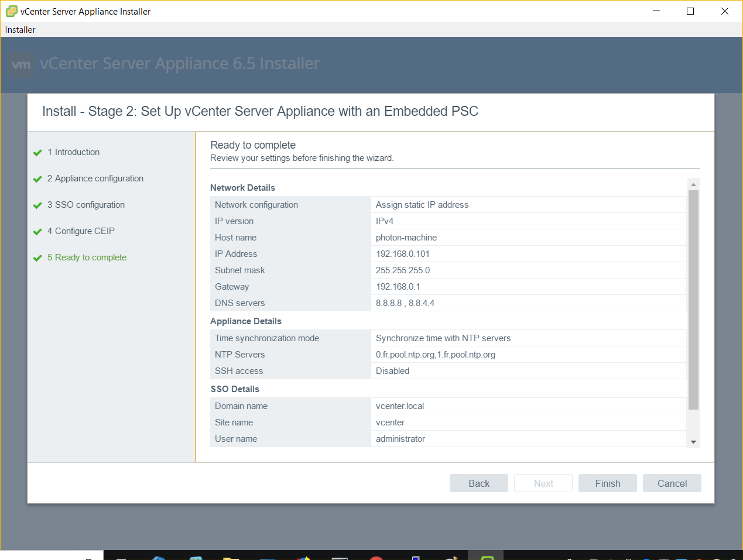Click the green checkmark beside SSO configuration
Viewport: 743px width, 560px height.
pos(37,205)
